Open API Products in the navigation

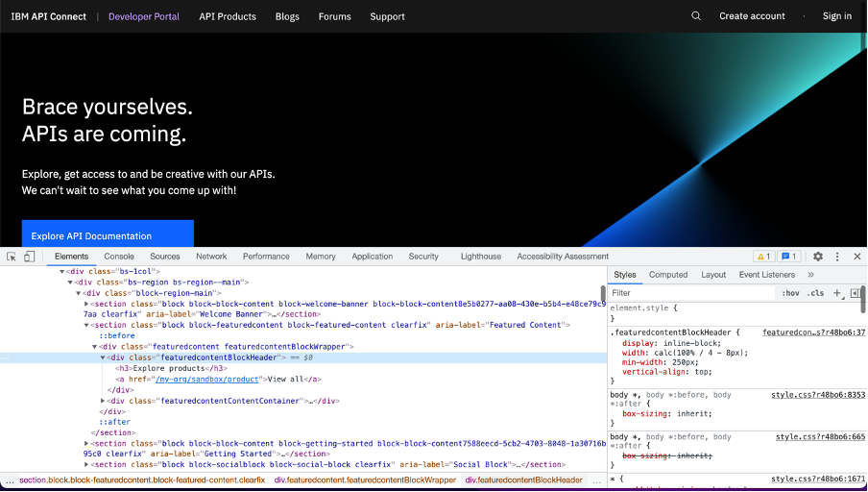click(228, 16)
